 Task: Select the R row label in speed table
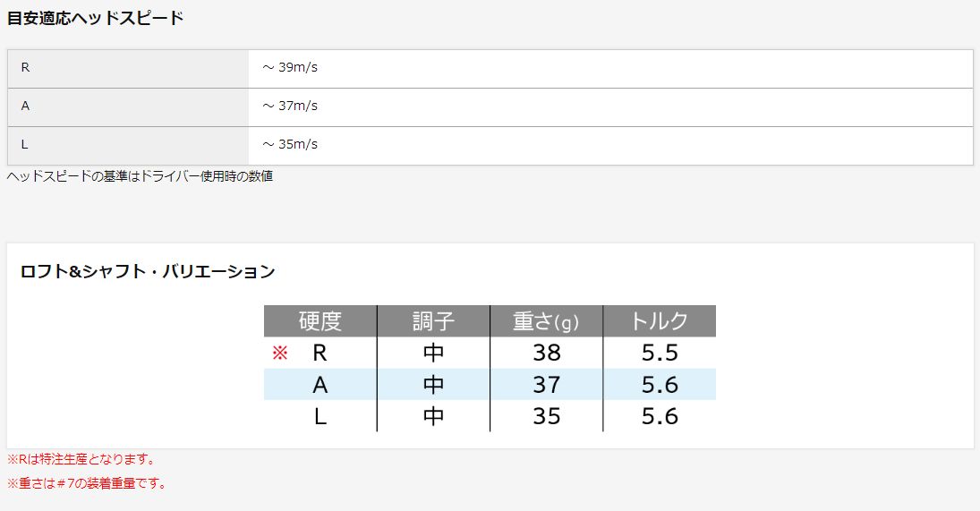tap(25, 68)
